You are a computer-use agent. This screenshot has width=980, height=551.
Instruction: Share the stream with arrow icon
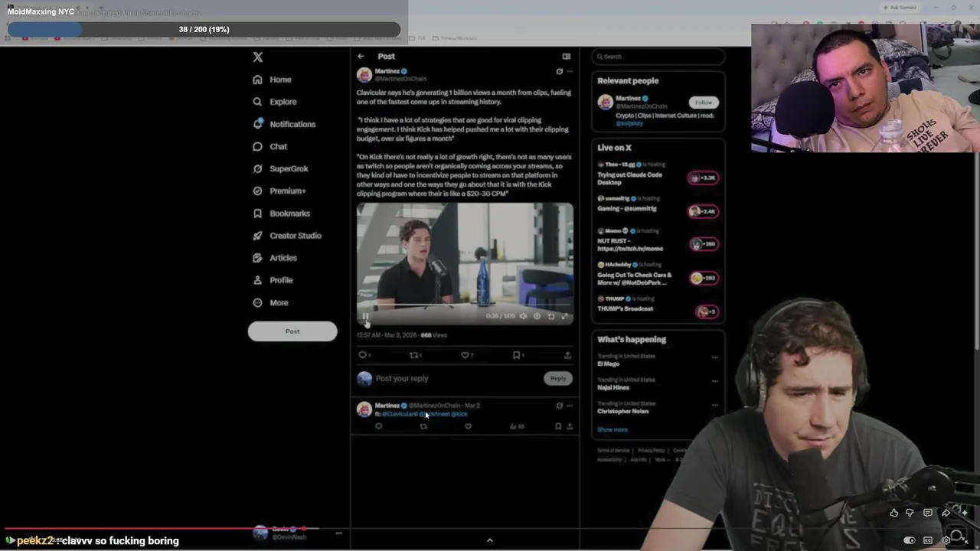[x=946, y=513]
